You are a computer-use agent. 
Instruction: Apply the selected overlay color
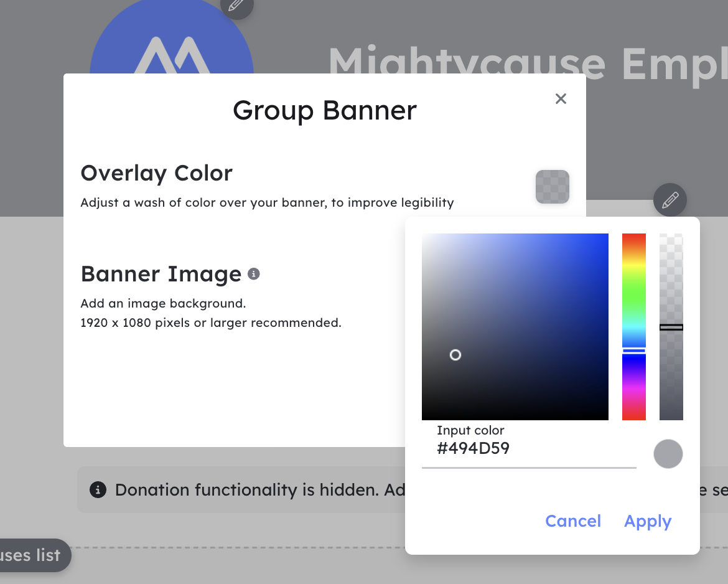click(x=647, y=521)
